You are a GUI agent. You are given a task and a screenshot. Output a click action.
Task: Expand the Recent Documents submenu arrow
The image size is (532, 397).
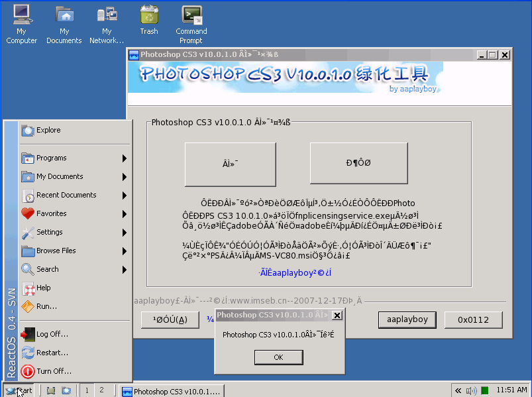pyautogui.click(x=125, y=196)
